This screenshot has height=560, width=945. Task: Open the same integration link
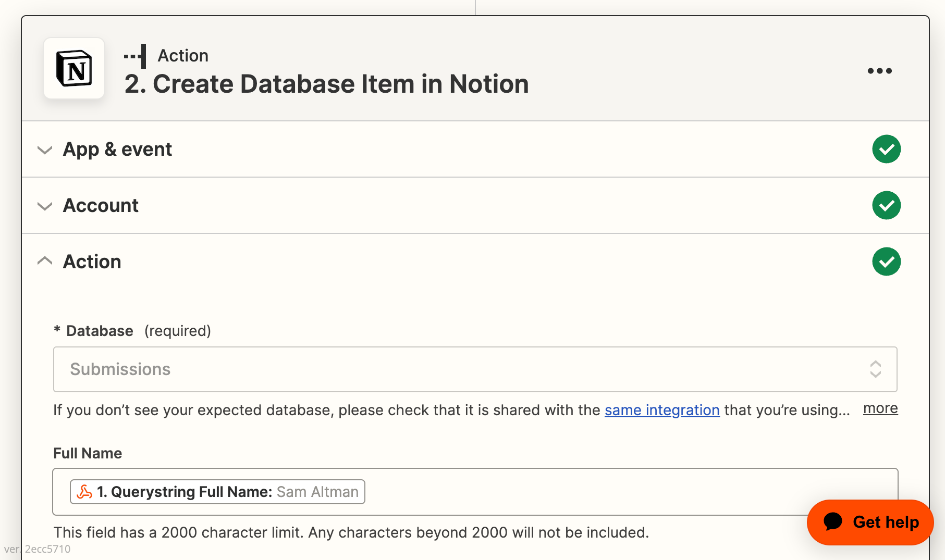tap(661, 410)
